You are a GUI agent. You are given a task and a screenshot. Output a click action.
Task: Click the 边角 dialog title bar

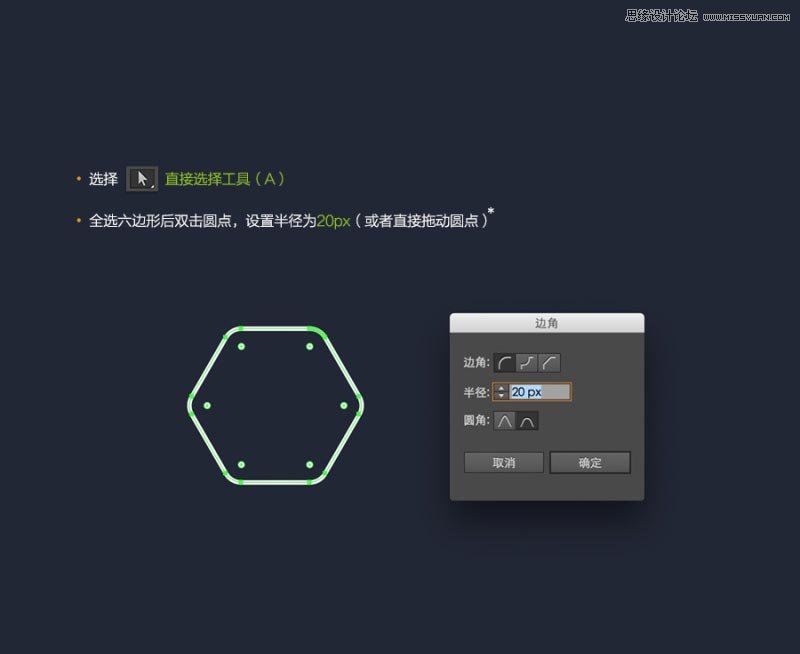[x=546, y=323]
